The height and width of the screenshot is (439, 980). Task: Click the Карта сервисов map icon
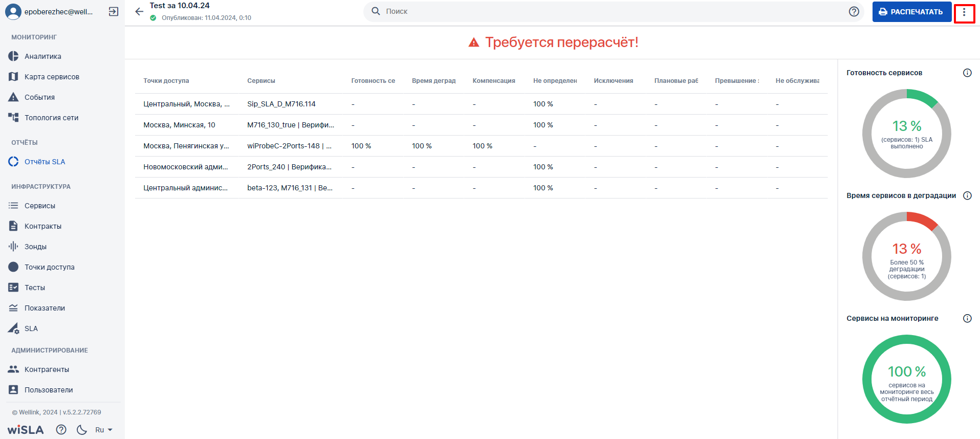pos(13,77)
